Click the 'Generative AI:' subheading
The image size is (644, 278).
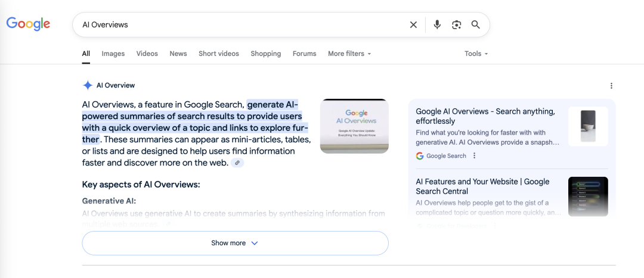109,201
